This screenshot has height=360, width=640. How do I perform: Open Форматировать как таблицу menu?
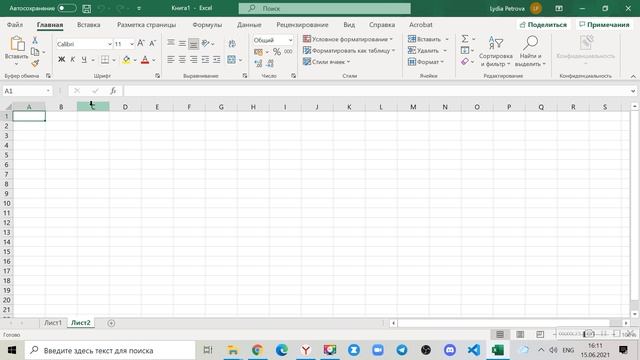point(349,51)
